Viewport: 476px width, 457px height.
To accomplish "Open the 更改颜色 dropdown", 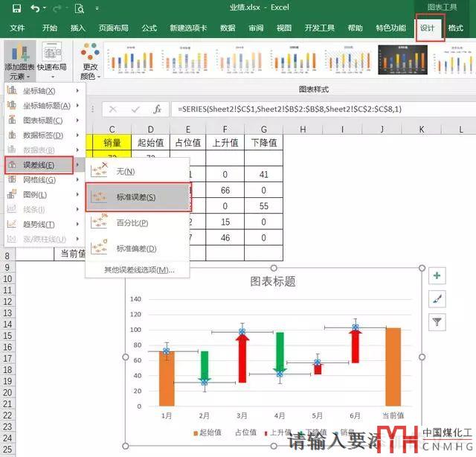I will click(89, 61).
